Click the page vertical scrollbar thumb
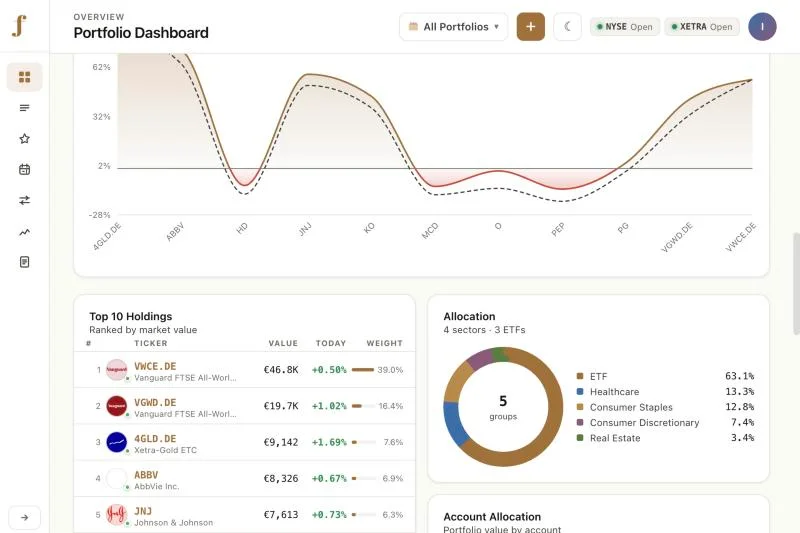This screenshot has width=800, height=533. point(796,284)
